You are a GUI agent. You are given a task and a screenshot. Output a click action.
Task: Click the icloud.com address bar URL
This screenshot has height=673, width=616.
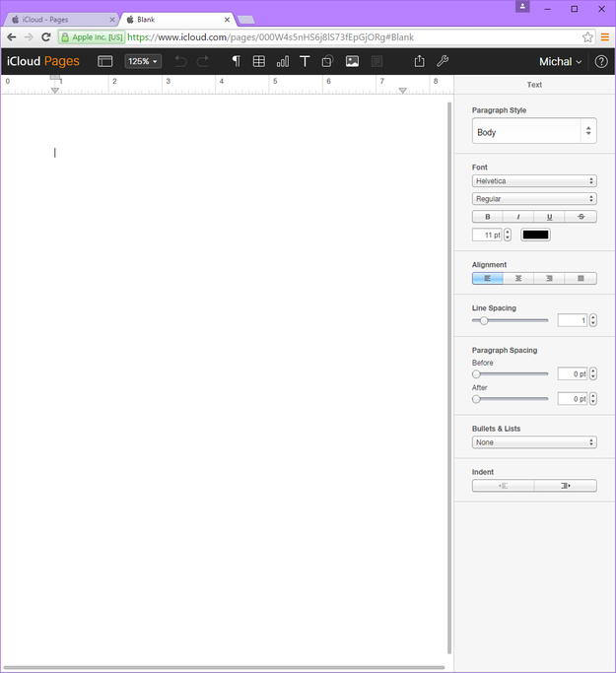270,37
